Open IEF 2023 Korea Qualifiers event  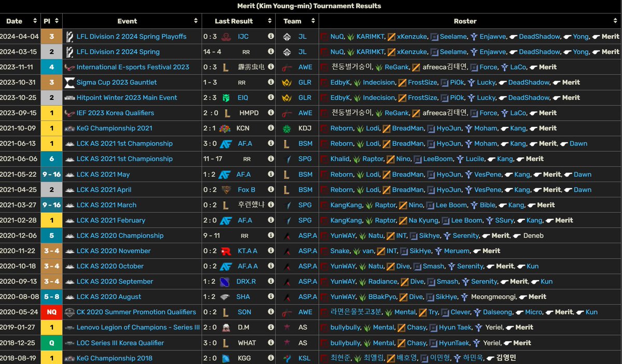115,113
